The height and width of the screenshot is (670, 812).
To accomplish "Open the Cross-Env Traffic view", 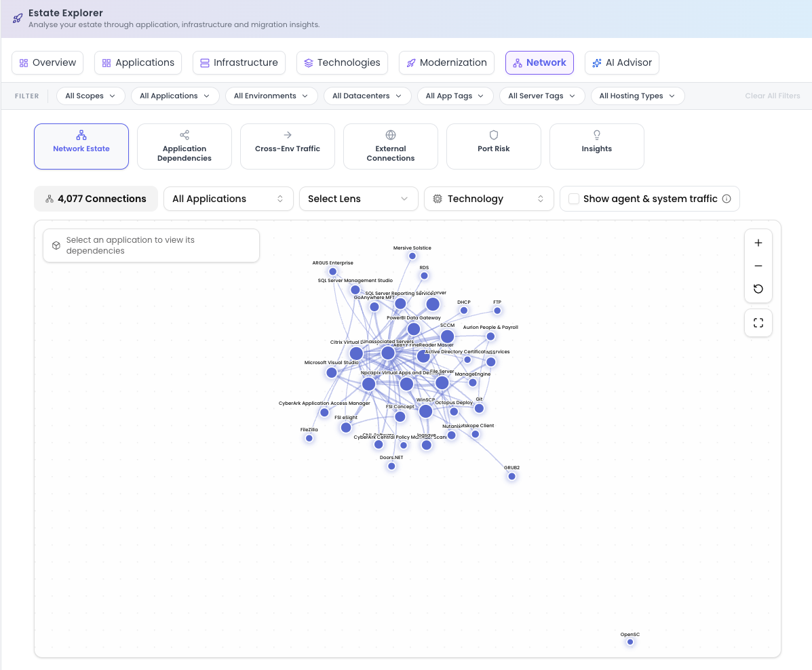I will [288, 146].
